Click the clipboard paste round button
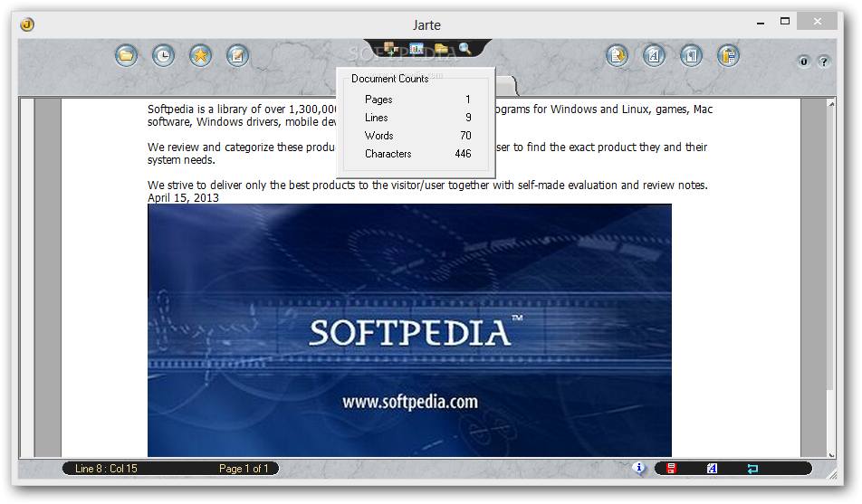 click(728, 55)
